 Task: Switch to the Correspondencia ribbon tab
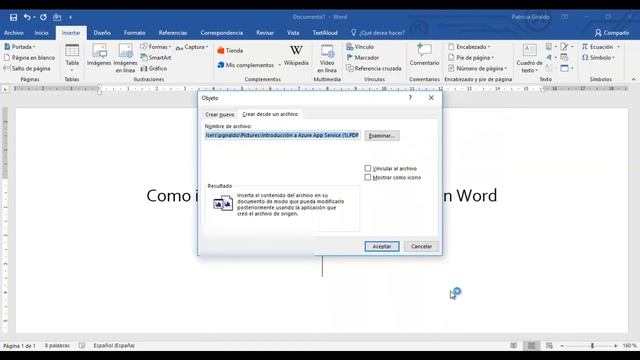coord(222,33)
